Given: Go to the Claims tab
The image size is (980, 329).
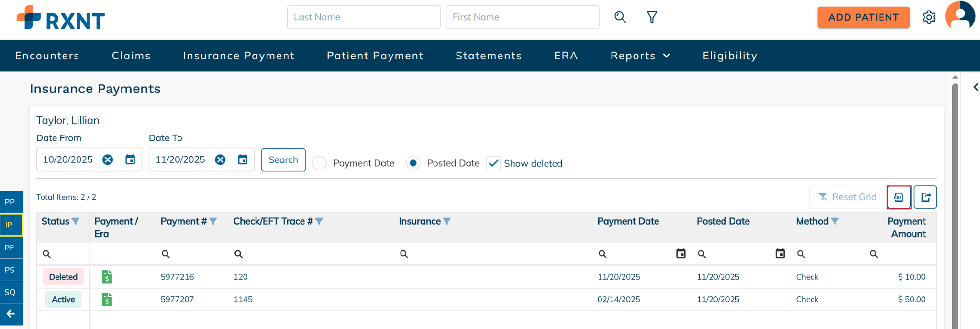Looking at the screenshot, I should pyautogui.click(x=131, y=56).
